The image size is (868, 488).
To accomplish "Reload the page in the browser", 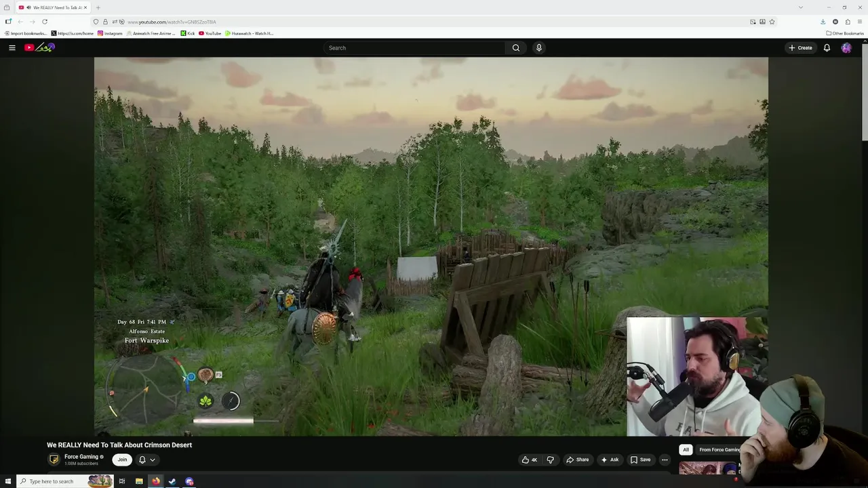I will coord(45,22).
